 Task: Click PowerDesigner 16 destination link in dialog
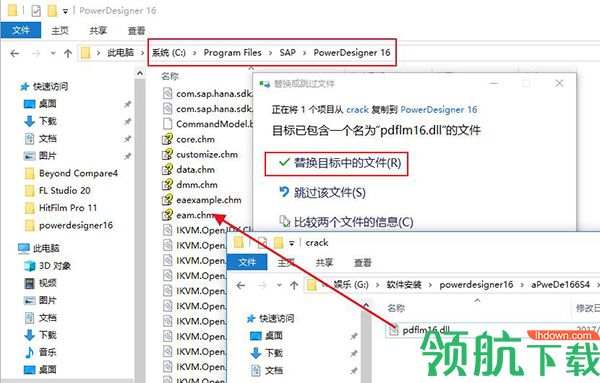tap(439, 110)
